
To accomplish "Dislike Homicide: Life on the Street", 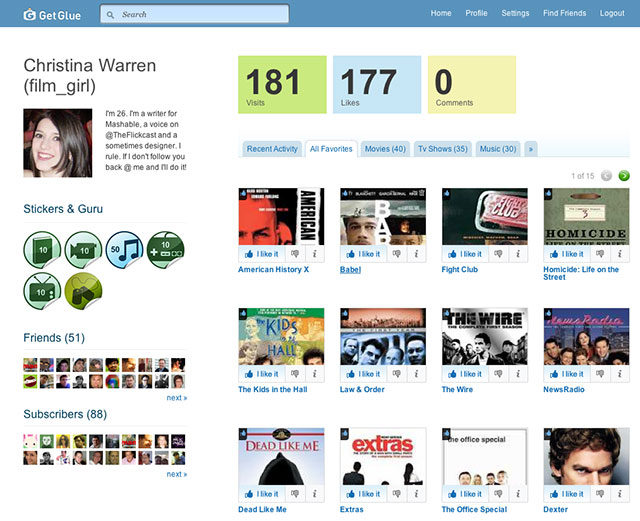I will (600, 254).
